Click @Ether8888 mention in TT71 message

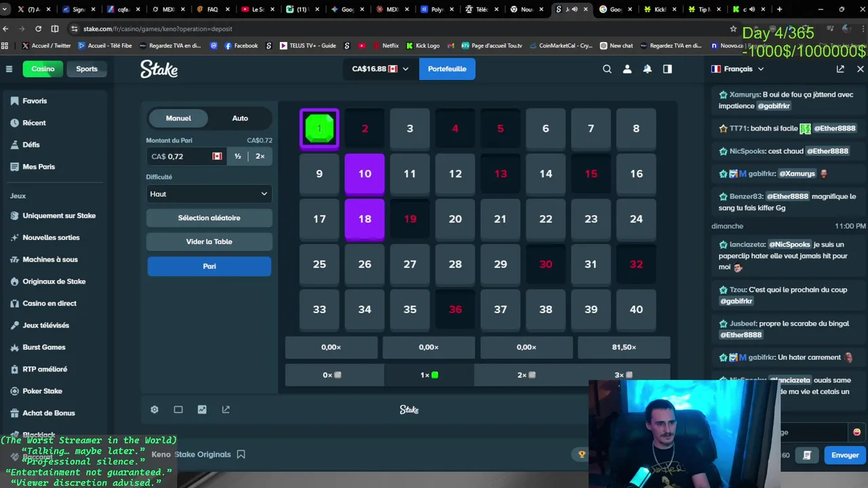tap(835, 128)
